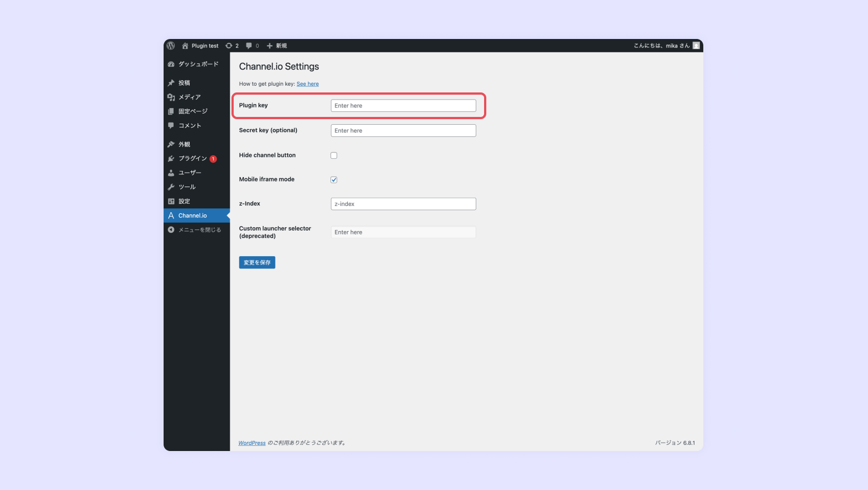The image size is (868, 490).
Task: Click the ユーザー person icon
Action: coord(171,173)
